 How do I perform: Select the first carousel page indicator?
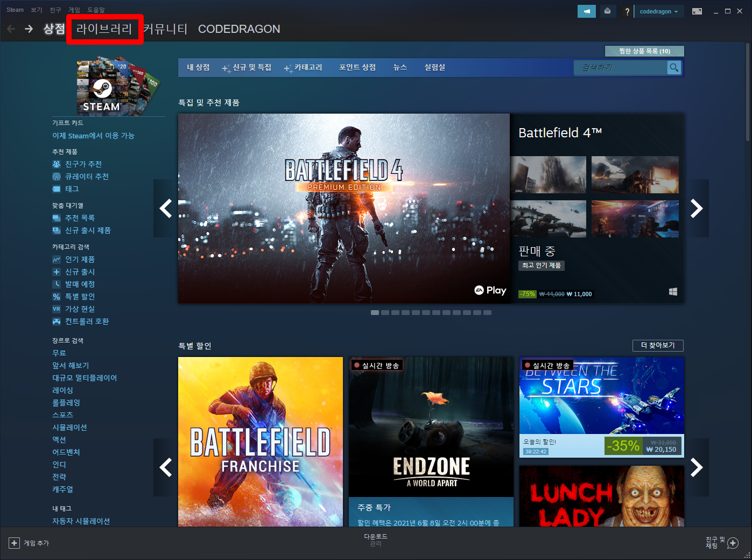click(375, 312)
